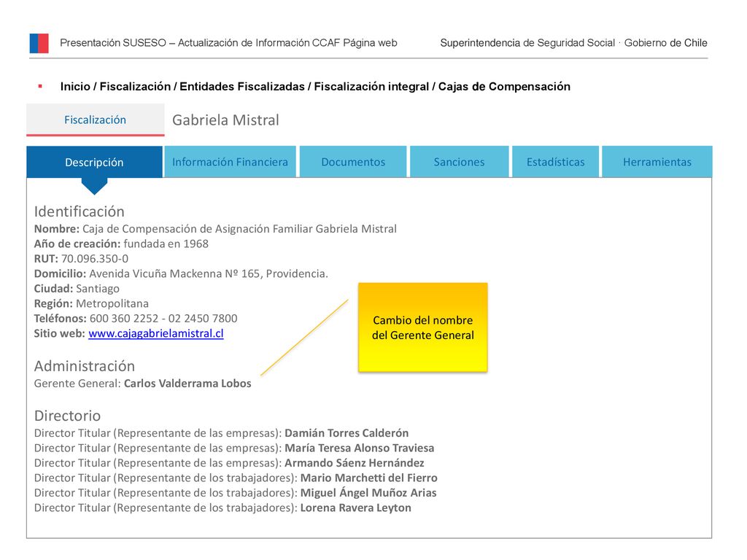This screenshot has width=747, height=560.
Task: Click the breadcrumb path ending in Cajas de Compensación
Action: click(x=315, y=86)
